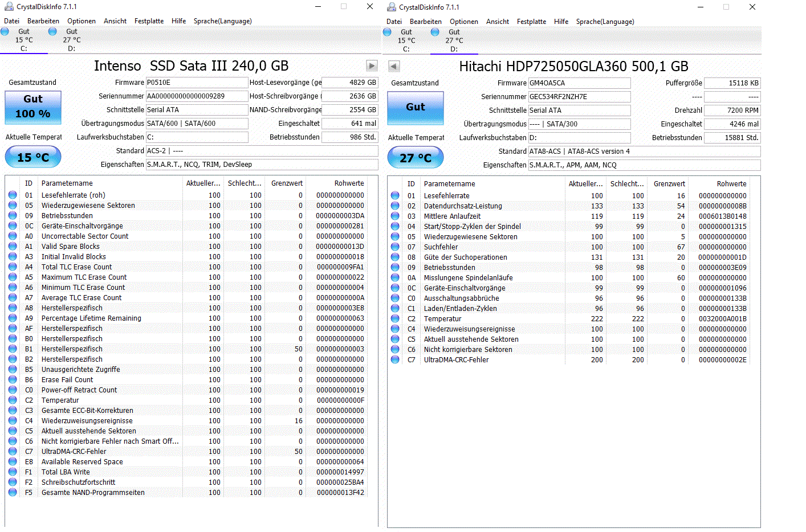Click status orb for Erase Fail Count
Image resolution: width=806 pixels, height=532 pixels.
click(13, 380)
